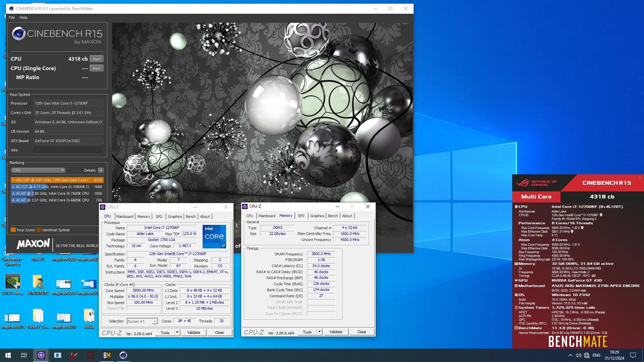Switch to Graphics tab in left CPU-Z window

175,217
